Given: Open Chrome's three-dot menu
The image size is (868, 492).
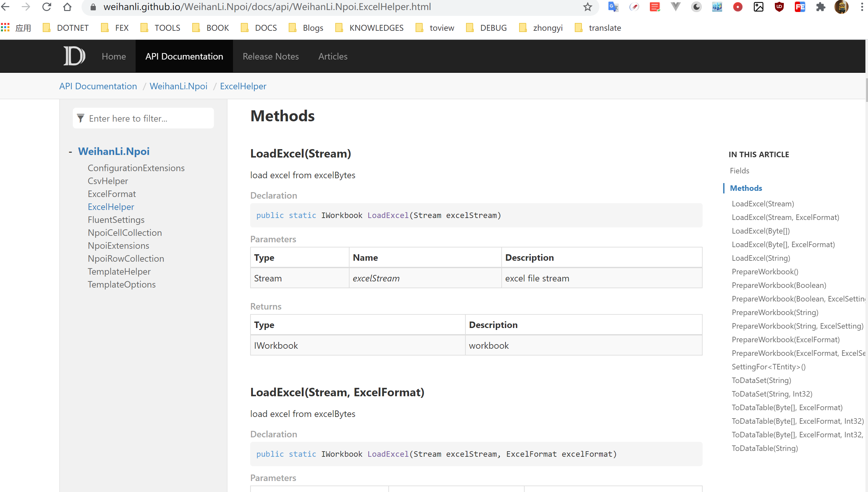Looking at the screenshot, I should (861, 7).
